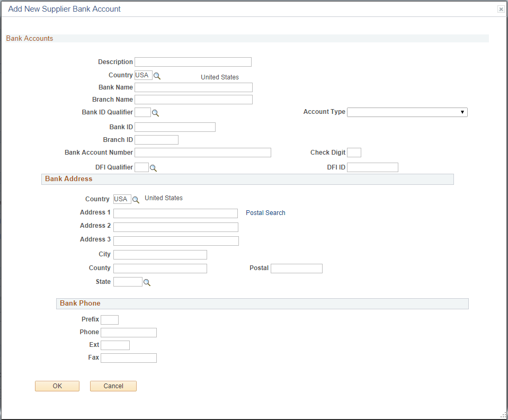
Task: Click the Cancel button
Action: 113,386
